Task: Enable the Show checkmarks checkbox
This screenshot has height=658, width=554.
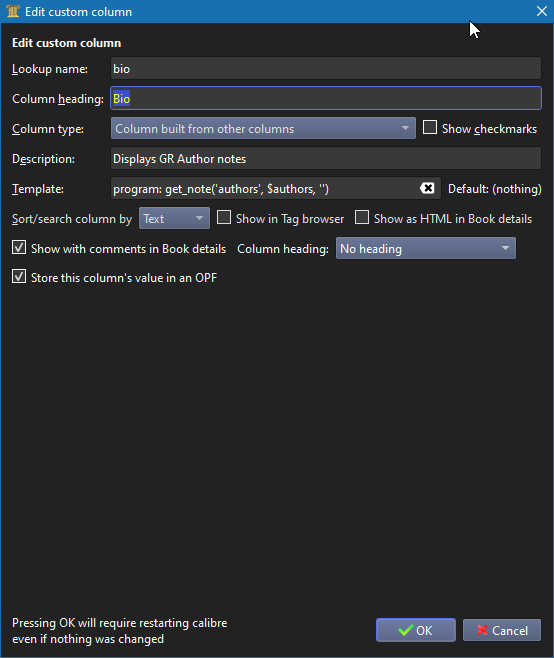Action: click(430, 128)
